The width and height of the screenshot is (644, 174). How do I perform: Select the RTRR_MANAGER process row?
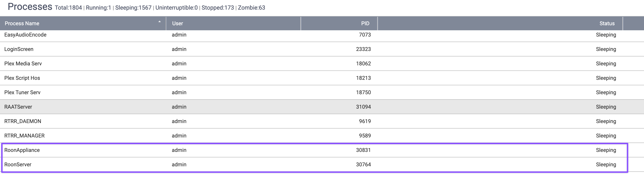pyautogui.click(x=322, y=136)
